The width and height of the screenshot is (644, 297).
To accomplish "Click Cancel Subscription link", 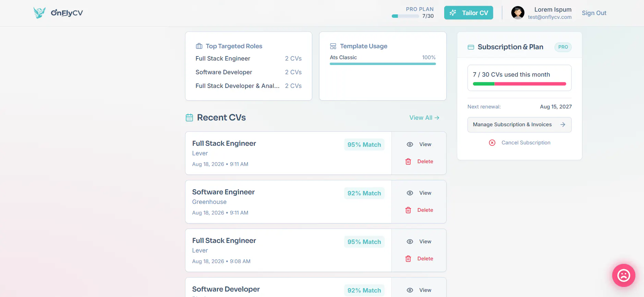I will pyautogui.click(x=520, y=143).
